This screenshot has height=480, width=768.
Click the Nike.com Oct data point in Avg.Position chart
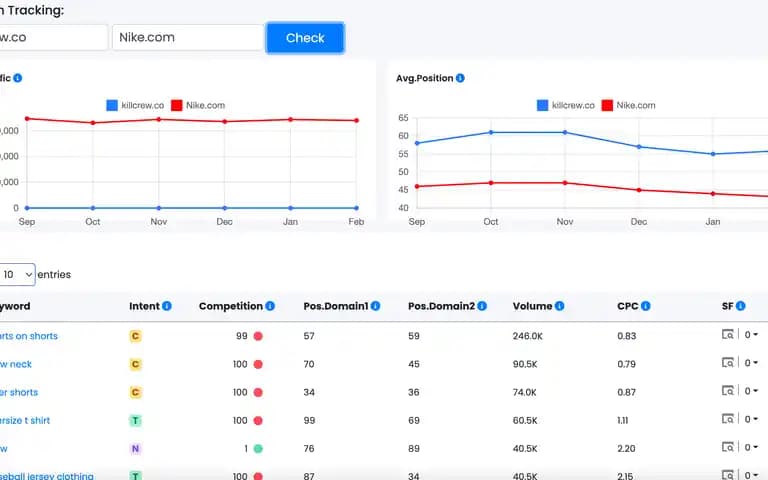tap(491, 183)
